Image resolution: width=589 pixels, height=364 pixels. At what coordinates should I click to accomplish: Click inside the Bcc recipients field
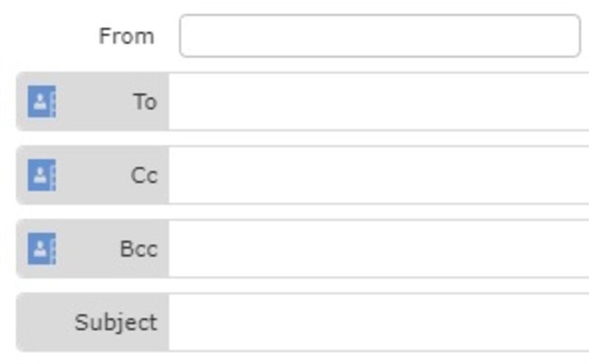[x=379, y=249]
